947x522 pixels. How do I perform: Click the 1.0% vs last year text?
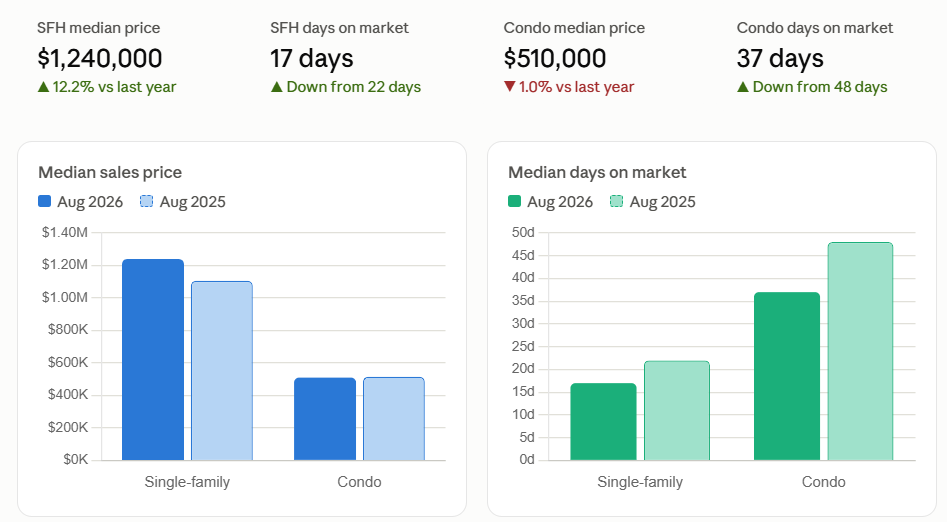[x=576, y=87]
